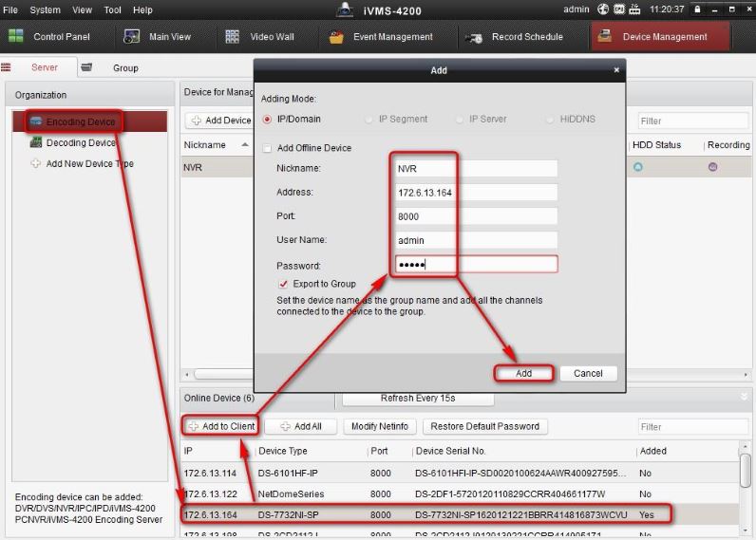Click the Modify Netinfo button
Image resolution: width=756 pixels, height=540 pixels.
tap(380, 426)
